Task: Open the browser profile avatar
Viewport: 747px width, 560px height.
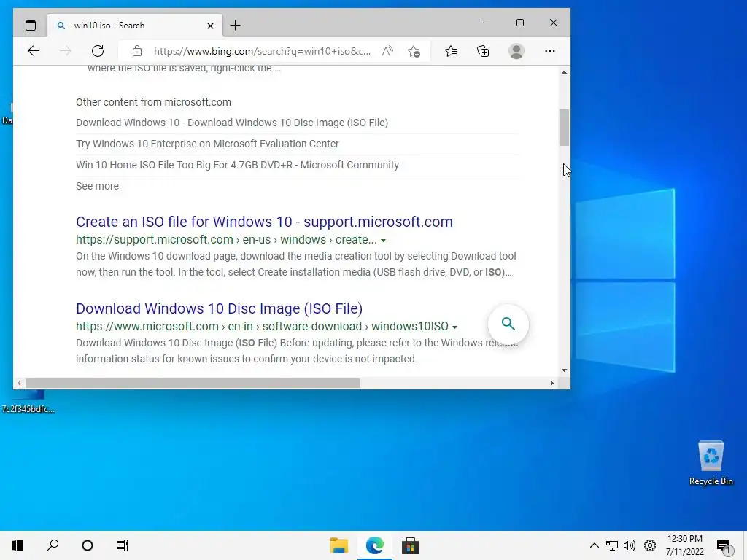Action: [x=516, y=51]
